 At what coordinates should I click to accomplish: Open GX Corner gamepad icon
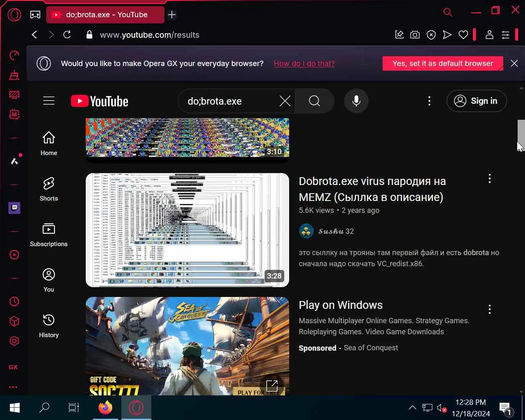click(35, 15)
